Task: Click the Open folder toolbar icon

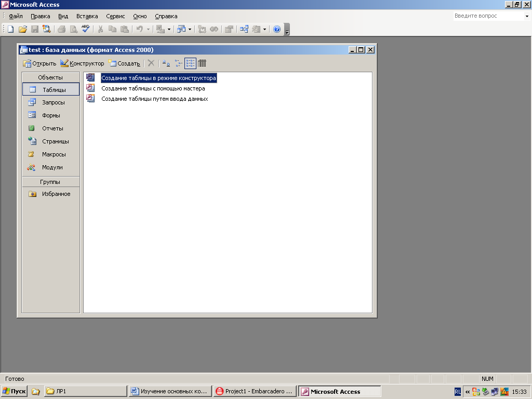Action: tap(23, 29)
